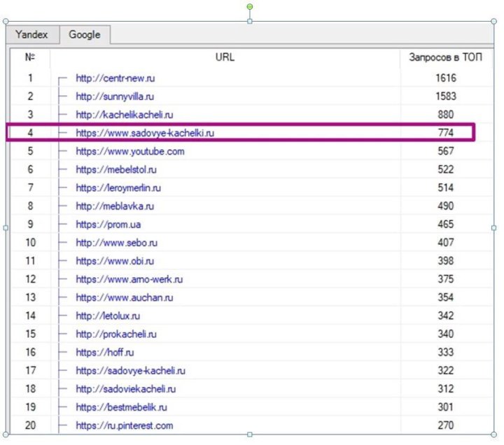Image resolution: width=504 pixels, height=445 pixels.
Task: Select the Google tab
Action: tap(85, 34)
